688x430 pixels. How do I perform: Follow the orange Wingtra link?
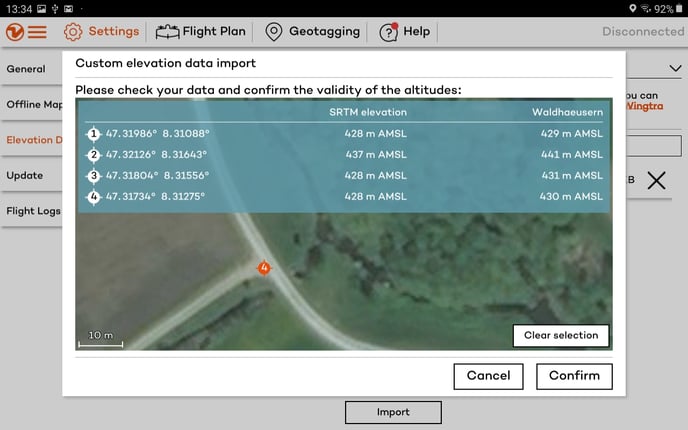[x=645, y=106]
